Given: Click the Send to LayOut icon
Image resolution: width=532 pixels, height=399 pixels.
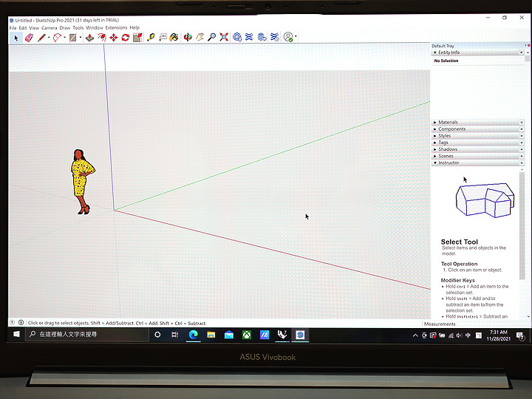Looking at the screenshot, I should coord(262,37).
